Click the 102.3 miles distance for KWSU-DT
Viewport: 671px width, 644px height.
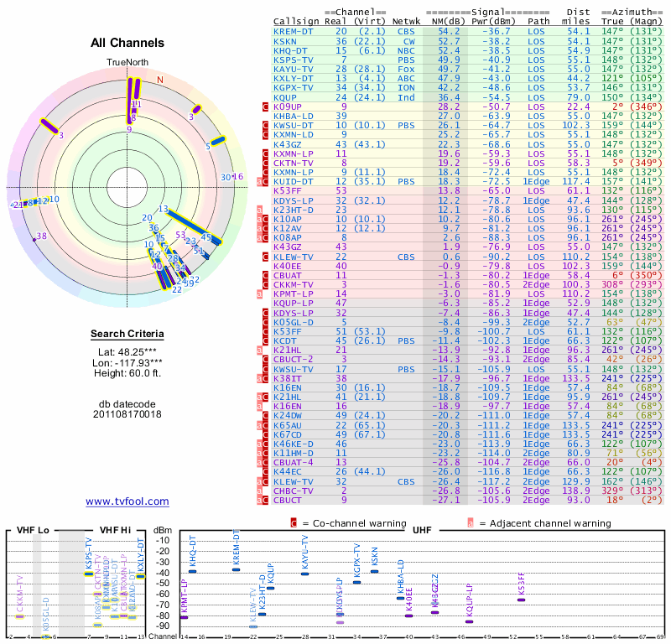576,126
